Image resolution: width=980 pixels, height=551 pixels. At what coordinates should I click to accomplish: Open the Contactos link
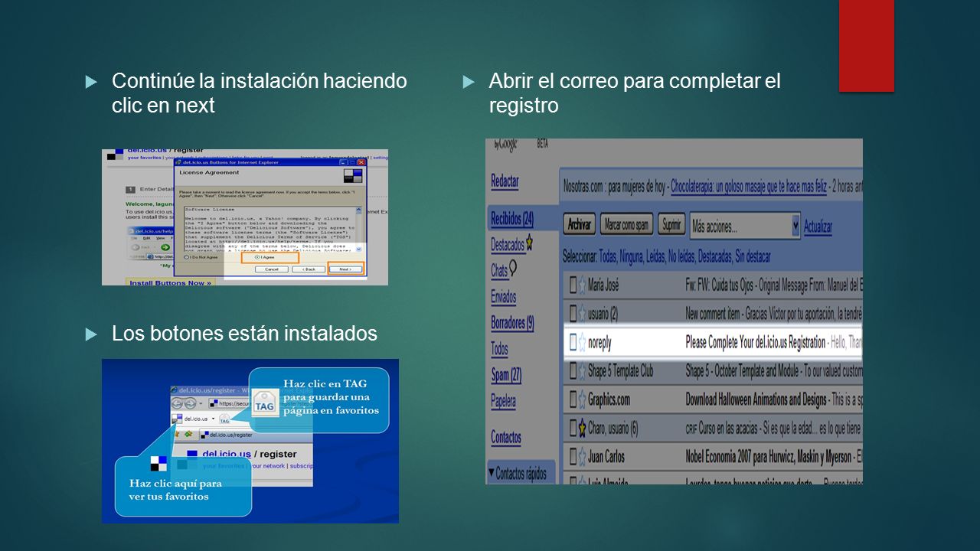[505, 437]
